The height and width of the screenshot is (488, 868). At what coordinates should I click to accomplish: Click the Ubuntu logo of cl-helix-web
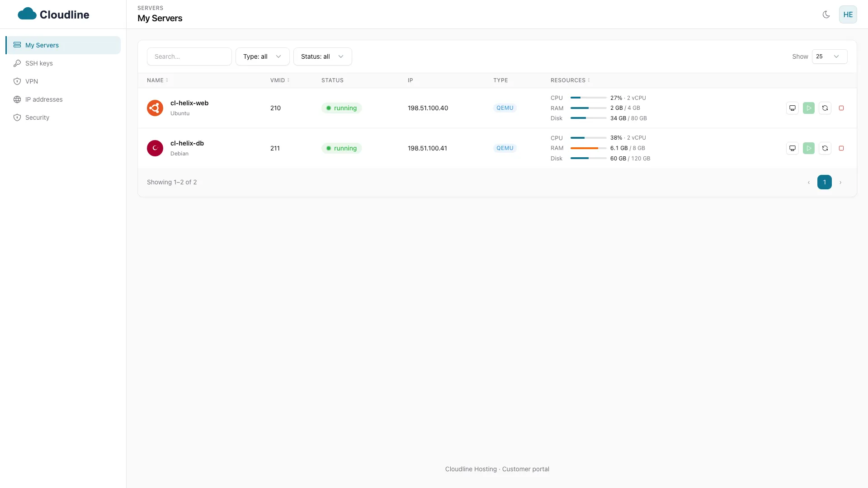[x=155, y=108]
